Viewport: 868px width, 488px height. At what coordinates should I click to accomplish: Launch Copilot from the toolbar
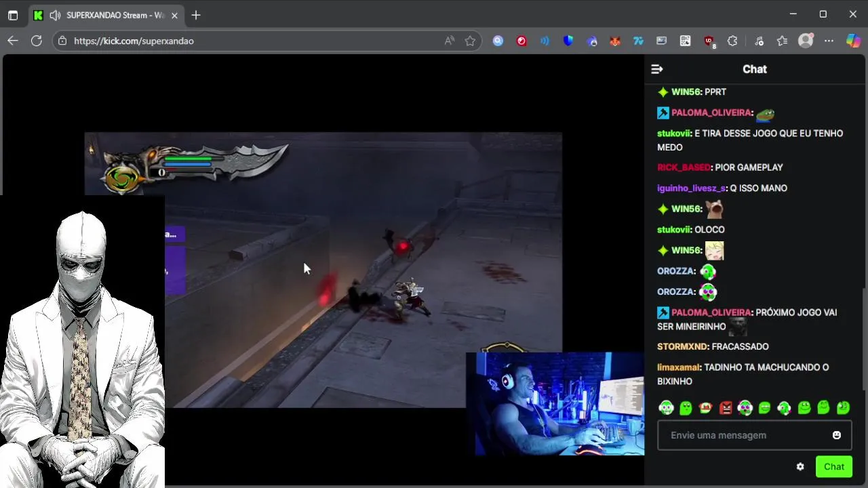pyautogui.click(x=853, y=41)
